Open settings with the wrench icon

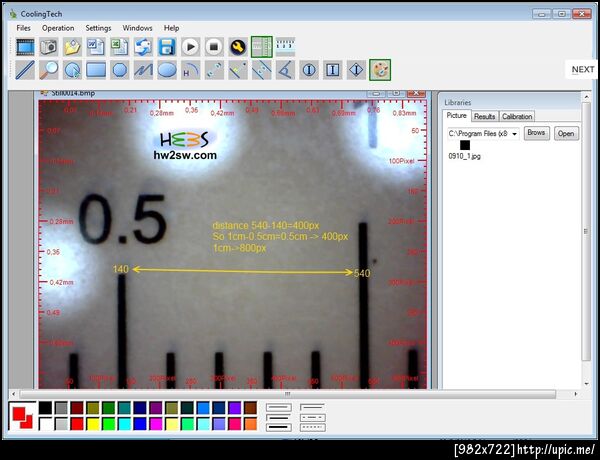point(238,47)
